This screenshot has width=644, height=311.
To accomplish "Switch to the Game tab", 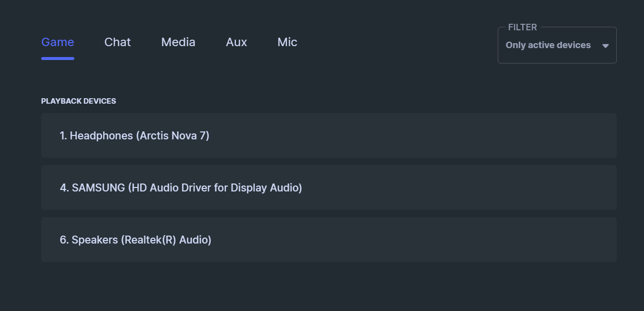I will coord(58,43).
